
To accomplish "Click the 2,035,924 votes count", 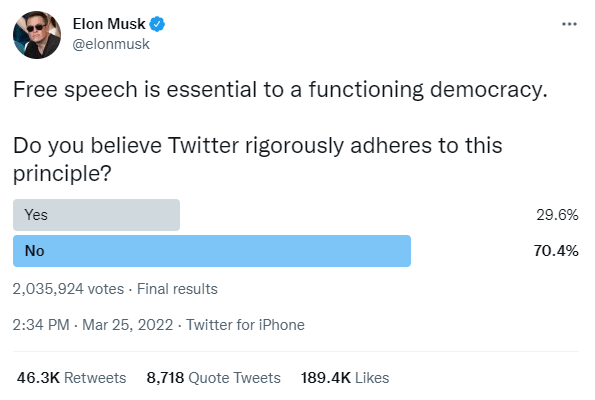I will (68, 289).
